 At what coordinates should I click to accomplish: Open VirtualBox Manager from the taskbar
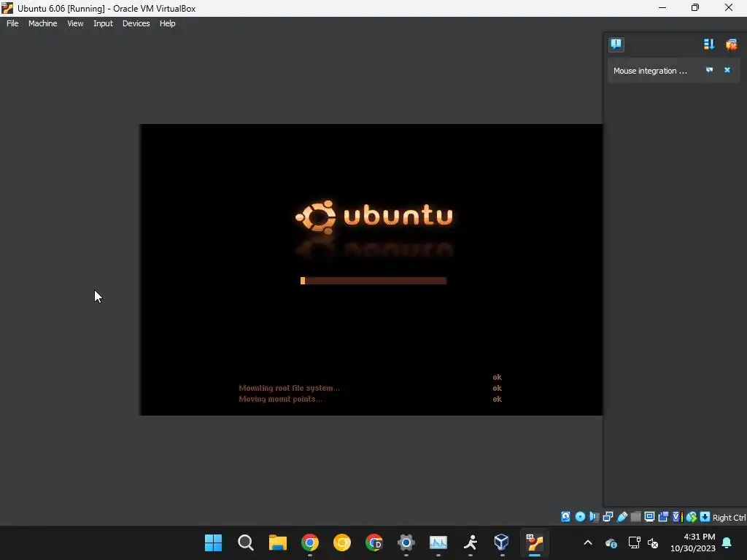502,542
